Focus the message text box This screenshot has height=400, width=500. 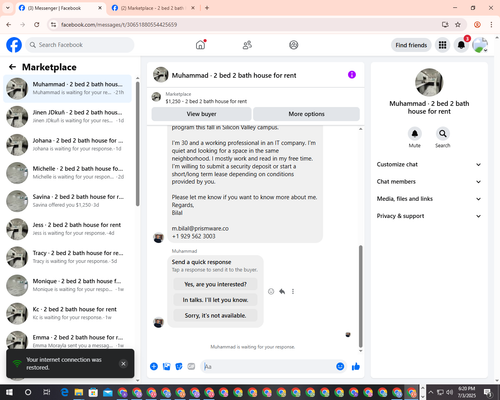268,367
